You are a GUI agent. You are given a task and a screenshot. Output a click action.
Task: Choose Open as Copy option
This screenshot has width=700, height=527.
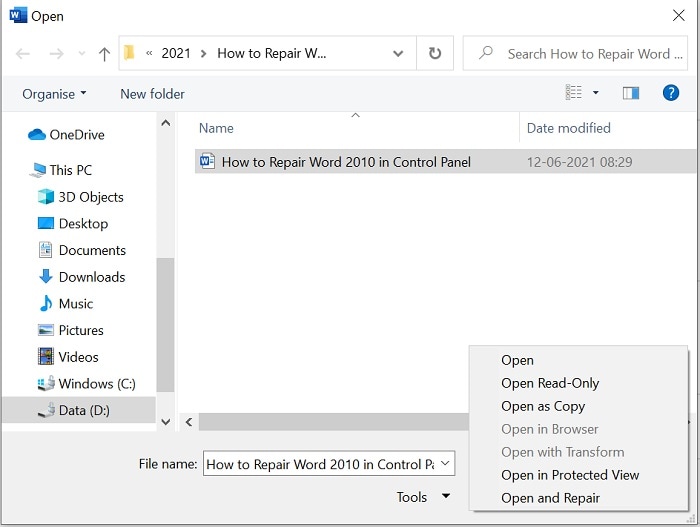click(543, 406)
